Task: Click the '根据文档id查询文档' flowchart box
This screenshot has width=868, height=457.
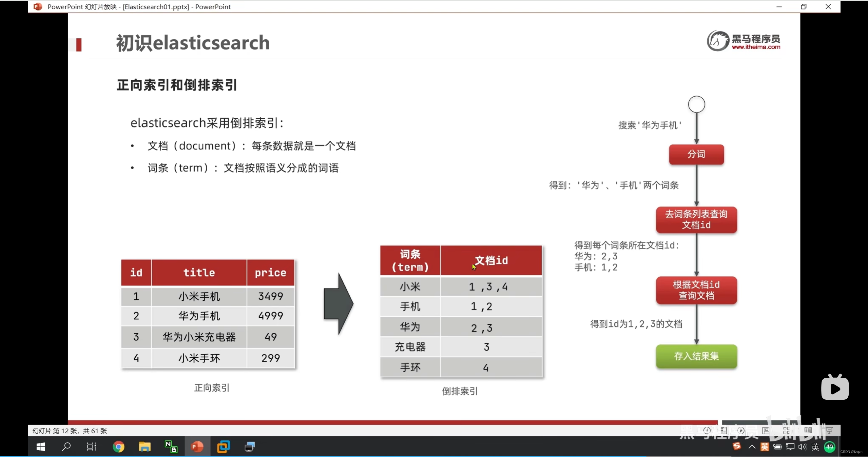Action: [696, 290]
